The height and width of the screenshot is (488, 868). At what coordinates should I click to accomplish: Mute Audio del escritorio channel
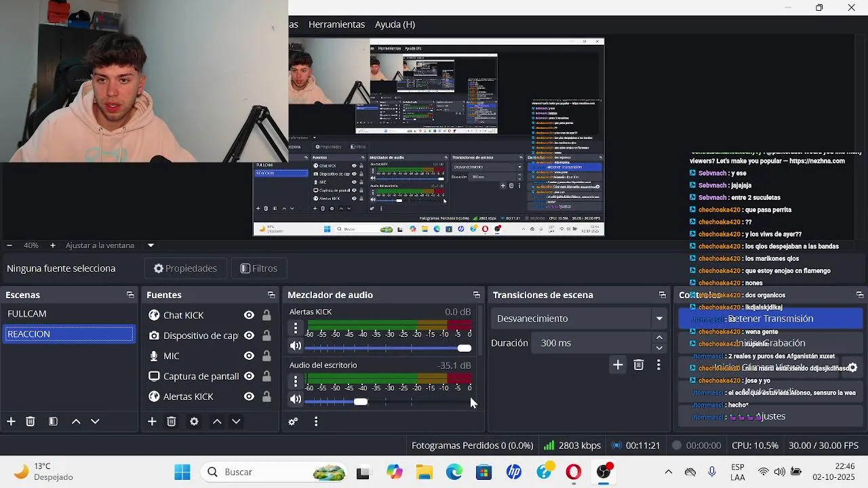pyautogui.click(x=296, y=399)
